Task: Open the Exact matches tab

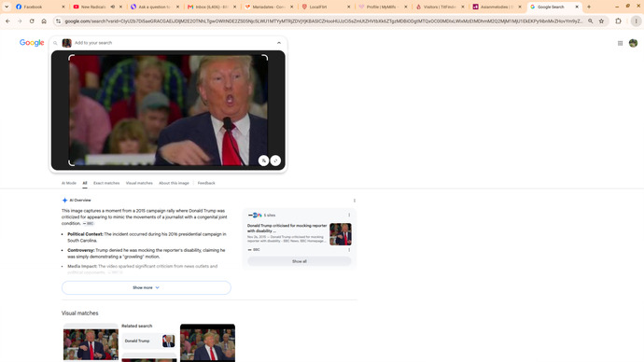Action: (106, 183)
